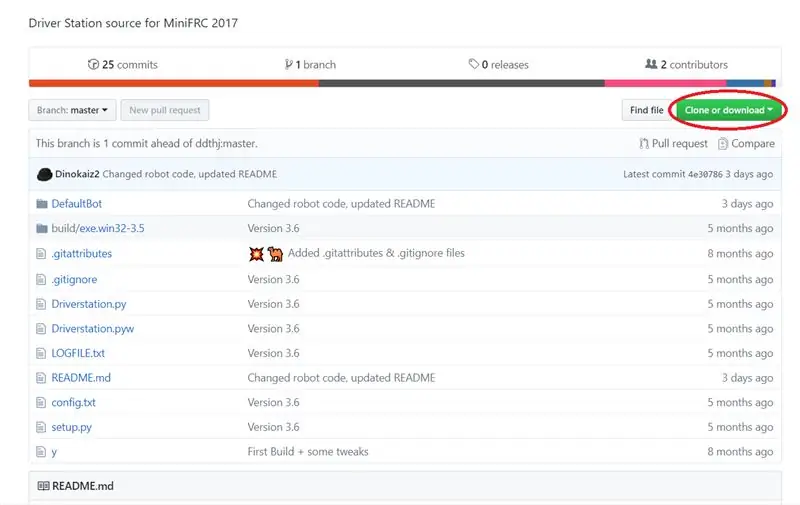
Task: Click the Driverstation.pyw file icon
Action: [41, 329]
